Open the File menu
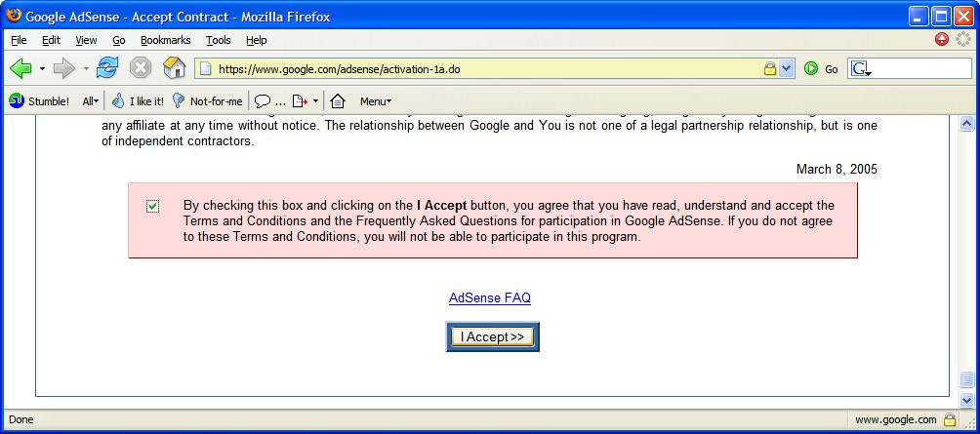This screenshot has height=434, width=980. point(19,40)
